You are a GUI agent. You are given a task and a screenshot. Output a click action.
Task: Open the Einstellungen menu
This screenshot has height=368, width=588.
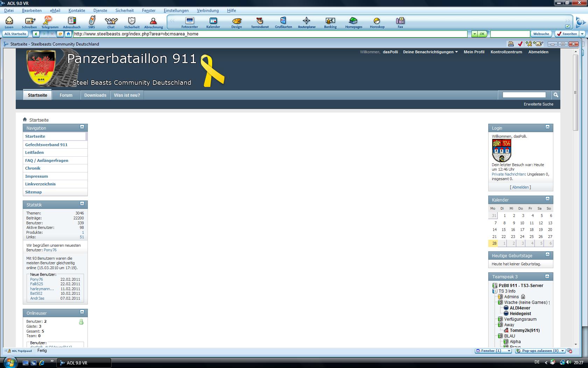[x=176, y=11]
